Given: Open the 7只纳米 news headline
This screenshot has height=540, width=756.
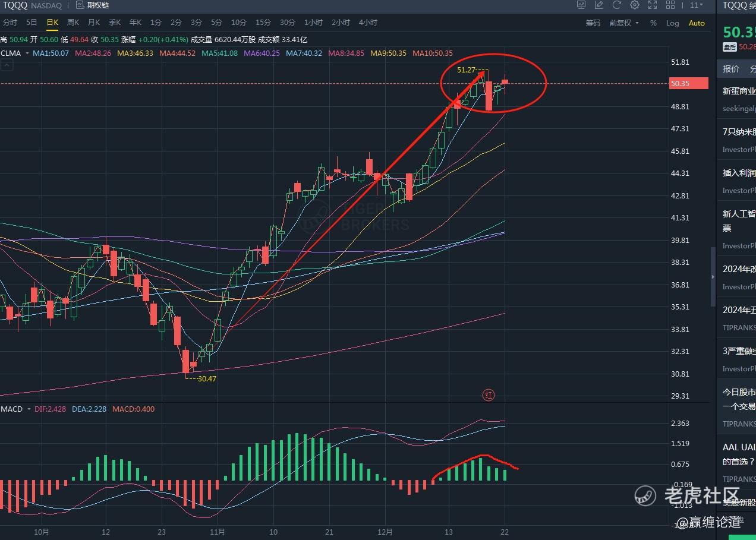Looking at the screenshot, I should click(739, 132).
